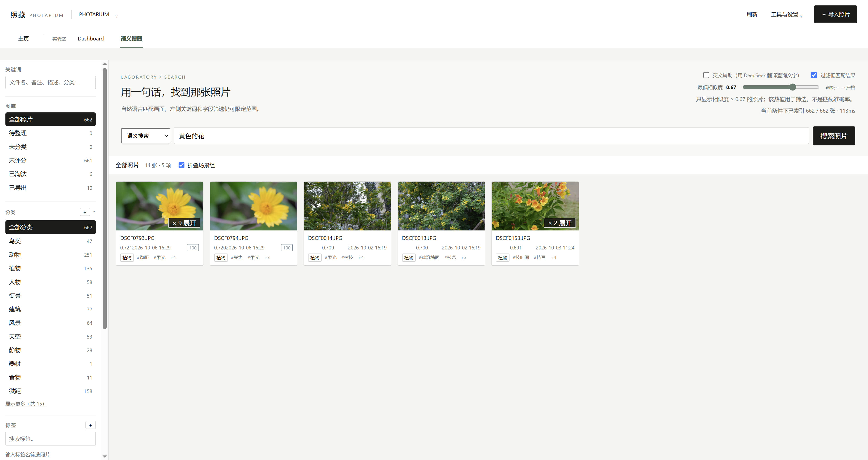Select the 语义搜图 tab
Image resolution: width=868 pixels, height=460 pixels.
131,38
